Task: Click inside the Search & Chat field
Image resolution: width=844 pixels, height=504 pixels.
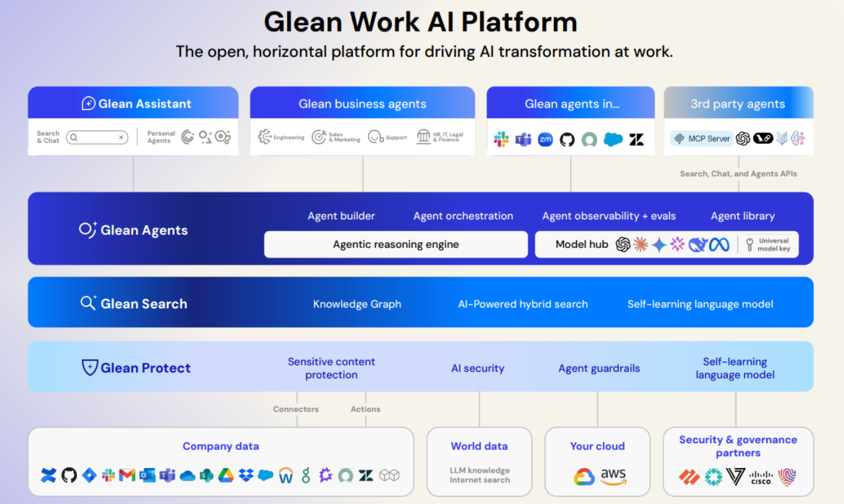Action: [93, 137]
